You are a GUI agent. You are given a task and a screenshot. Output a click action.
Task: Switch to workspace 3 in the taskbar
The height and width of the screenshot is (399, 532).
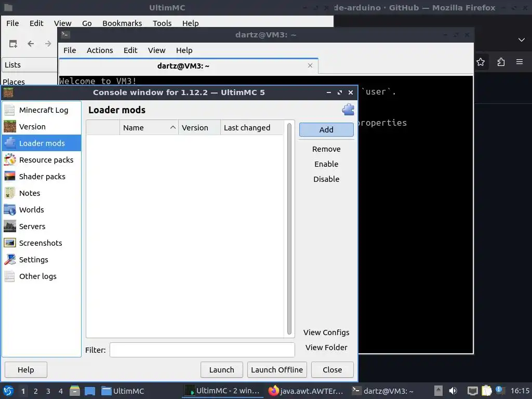coord(48,391)
